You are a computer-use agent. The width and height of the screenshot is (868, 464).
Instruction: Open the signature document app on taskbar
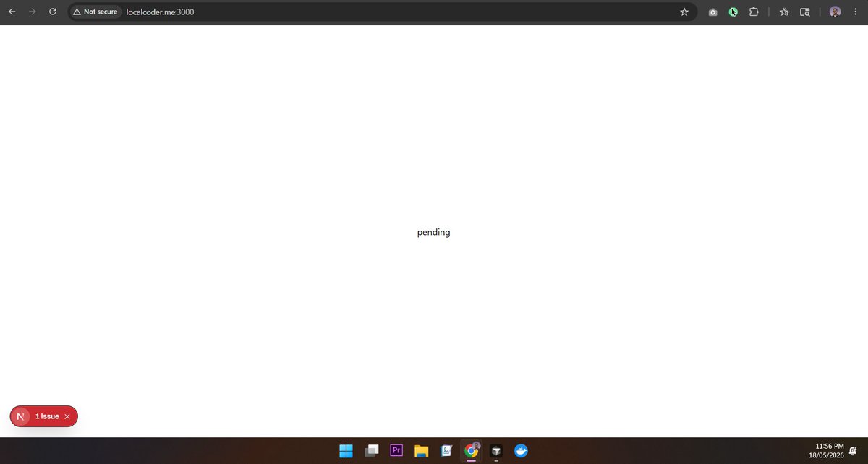pyautogui.click(x=446, y=451)
